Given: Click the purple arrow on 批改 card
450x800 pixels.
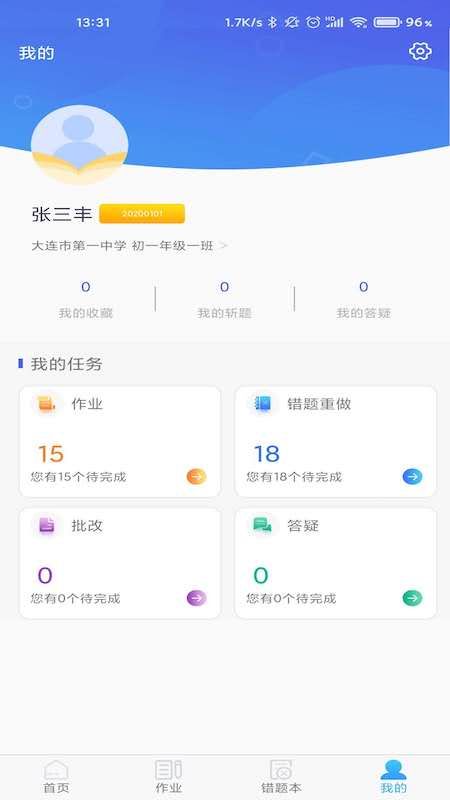Looking at the screenshot, I should pyautogui.click(x=196, y=597).
